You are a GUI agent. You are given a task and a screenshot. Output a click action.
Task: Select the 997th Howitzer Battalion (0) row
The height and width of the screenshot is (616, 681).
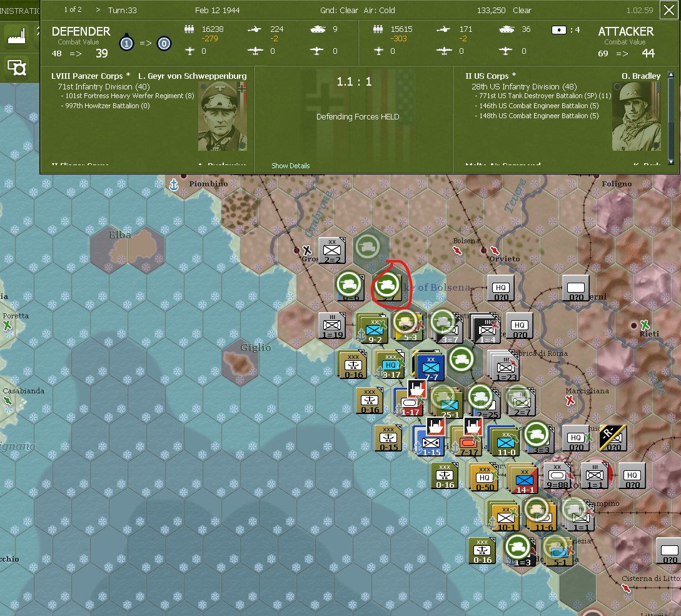pyautogui.click(x=105, y=106)
